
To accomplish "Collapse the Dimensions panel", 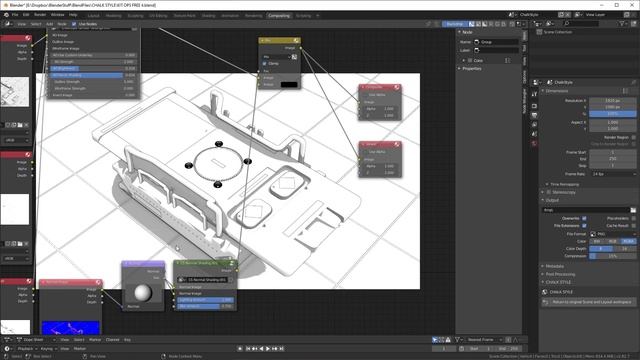I will pyautogui.click(x=543, y=91).
